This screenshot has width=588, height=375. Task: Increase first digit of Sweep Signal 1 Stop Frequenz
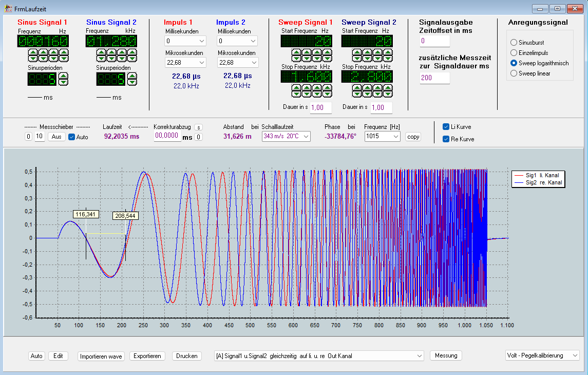(x=296, y=88)
